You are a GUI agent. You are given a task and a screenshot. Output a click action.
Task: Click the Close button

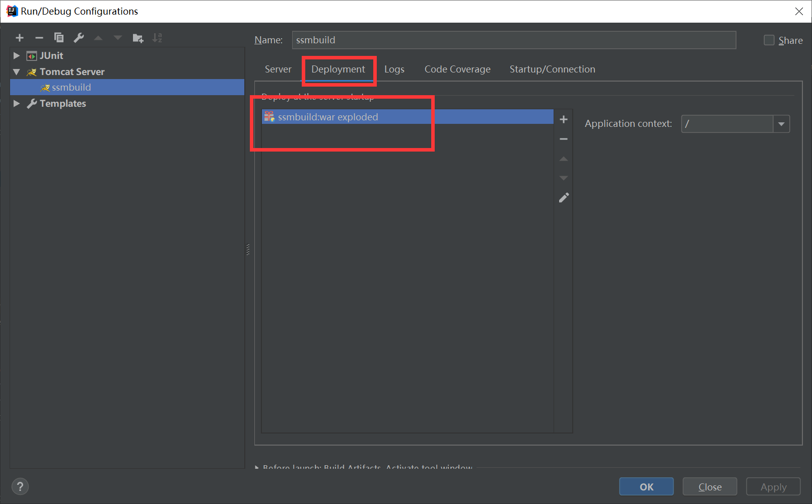click(710, 487)
